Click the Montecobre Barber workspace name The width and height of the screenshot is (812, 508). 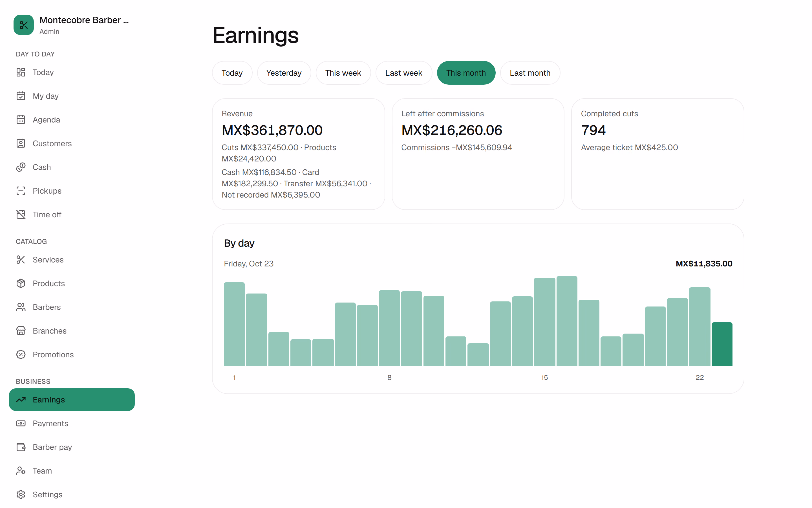point(84,20)
